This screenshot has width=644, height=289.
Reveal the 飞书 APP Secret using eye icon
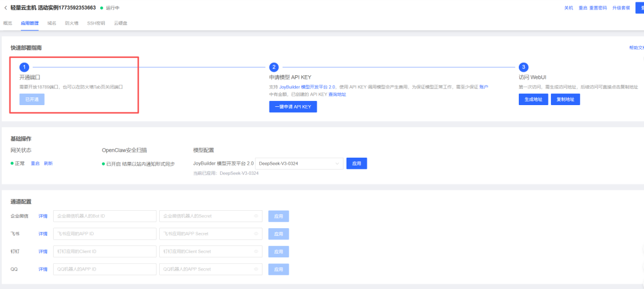255,233
